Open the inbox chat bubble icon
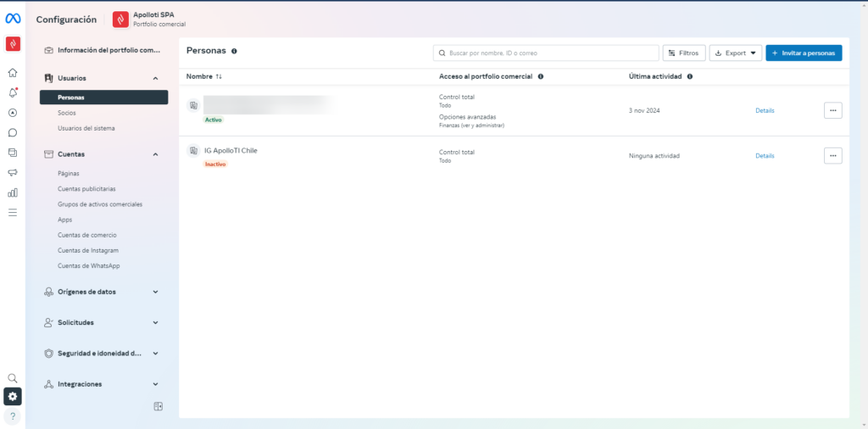 click(13, 132)
